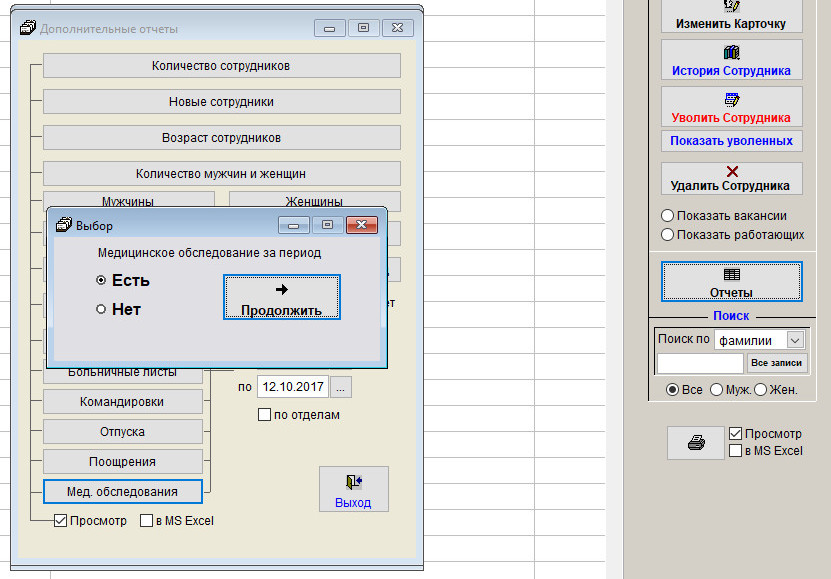The width and height of the screenshot is (831, 579).
Task: Click the printer icon button
Action: pyautogui.click(x=696, y=442)
